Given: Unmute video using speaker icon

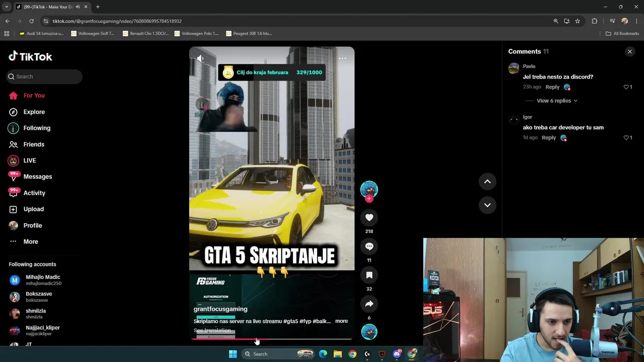Looking at the screenshot, I should (x=200, y=58).
